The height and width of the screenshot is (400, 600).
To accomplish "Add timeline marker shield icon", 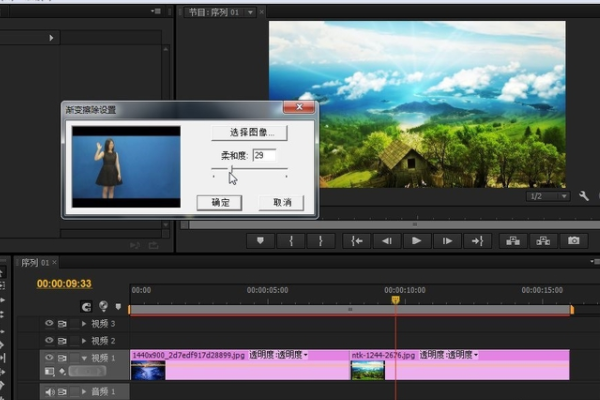I will [x=118, y=307].
